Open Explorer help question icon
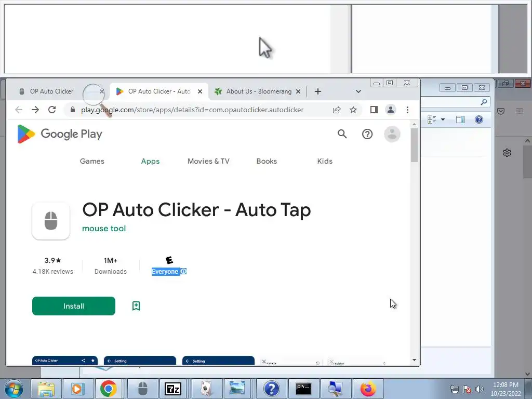The width and height of the screenshot is (532, 399). click(479, 119)
